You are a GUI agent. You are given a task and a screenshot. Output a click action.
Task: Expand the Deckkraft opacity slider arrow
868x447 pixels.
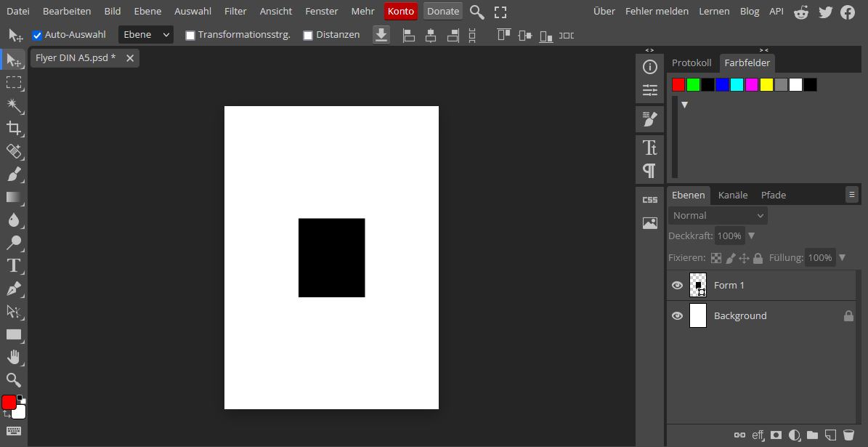tap(752, 235)
